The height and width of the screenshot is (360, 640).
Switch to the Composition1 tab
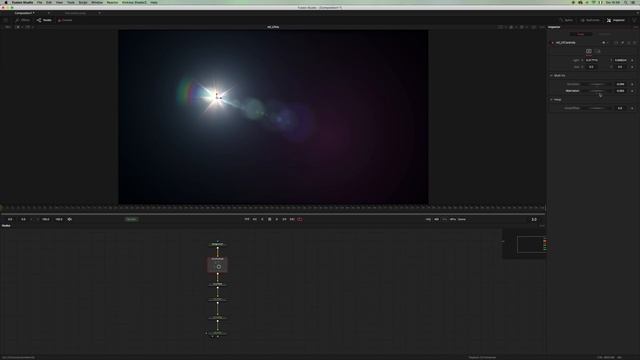pos(24,13)
